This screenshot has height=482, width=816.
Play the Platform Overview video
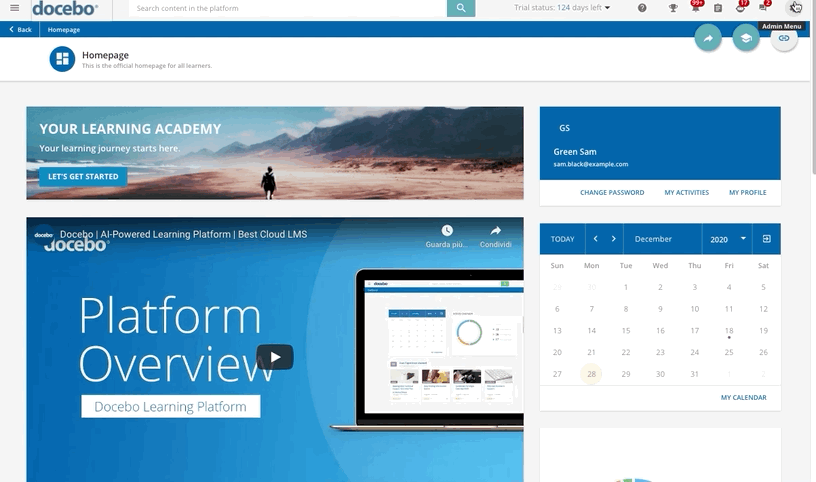[275, 357]
